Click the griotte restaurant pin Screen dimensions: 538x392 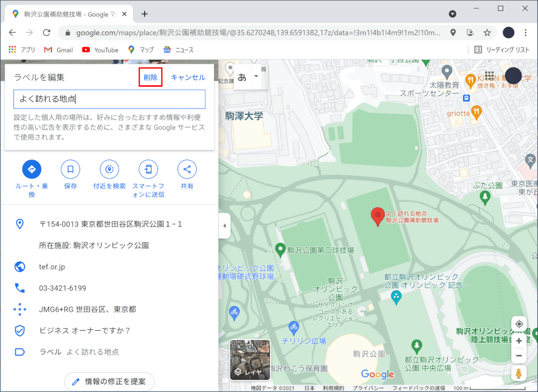(476, 113)
